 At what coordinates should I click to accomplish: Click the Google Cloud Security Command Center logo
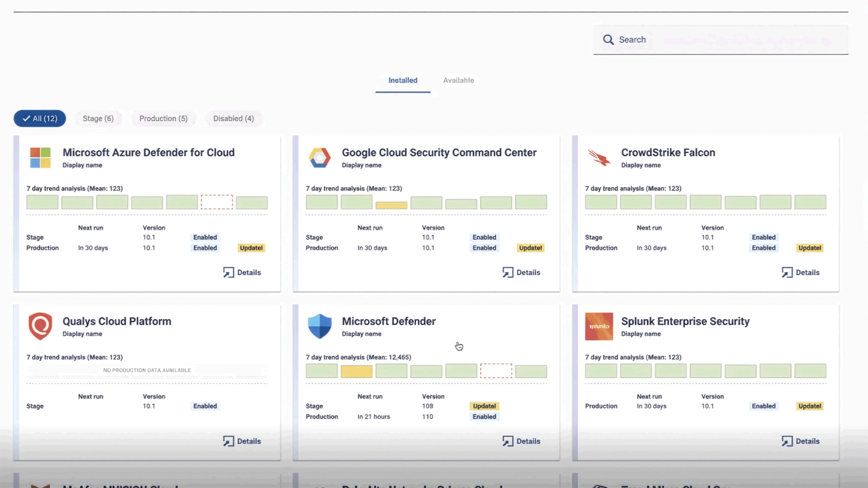pyautogui.click(x=320, y=158)
